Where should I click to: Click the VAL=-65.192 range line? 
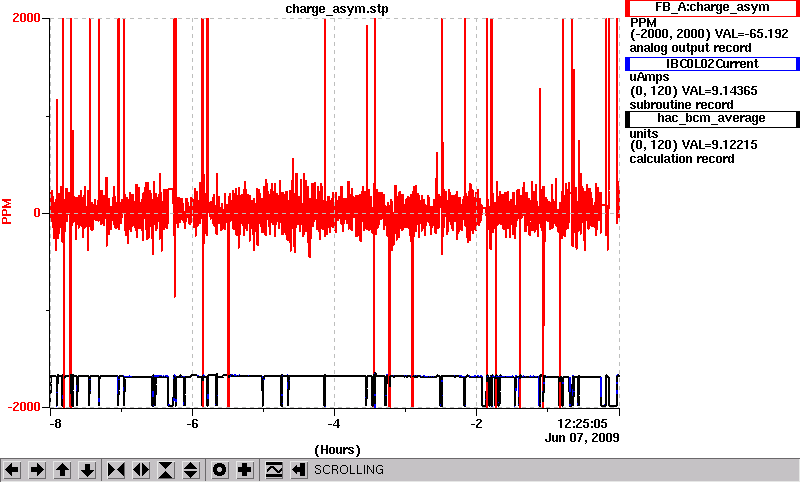tap(710, 34)
